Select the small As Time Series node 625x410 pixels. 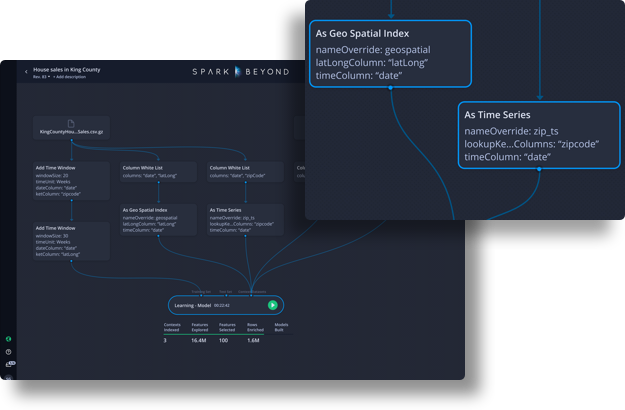coord(245,220)
